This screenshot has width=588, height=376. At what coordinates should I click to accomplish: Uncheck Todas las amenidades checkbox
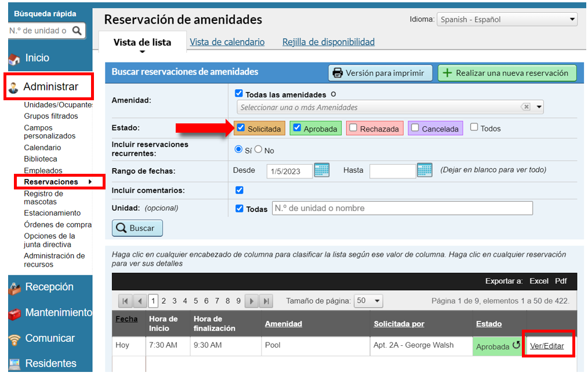(x=238, y=93)
